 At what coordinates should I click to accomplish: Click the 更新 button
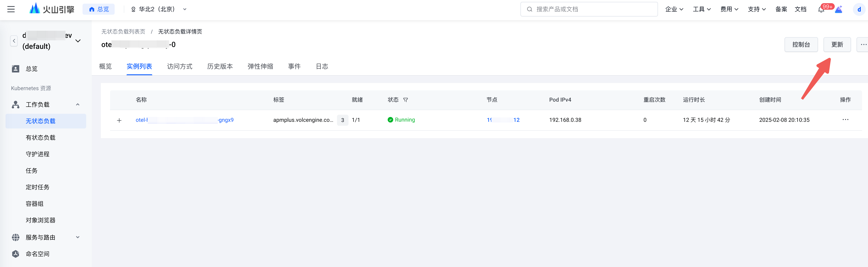(x=837, y=44)
